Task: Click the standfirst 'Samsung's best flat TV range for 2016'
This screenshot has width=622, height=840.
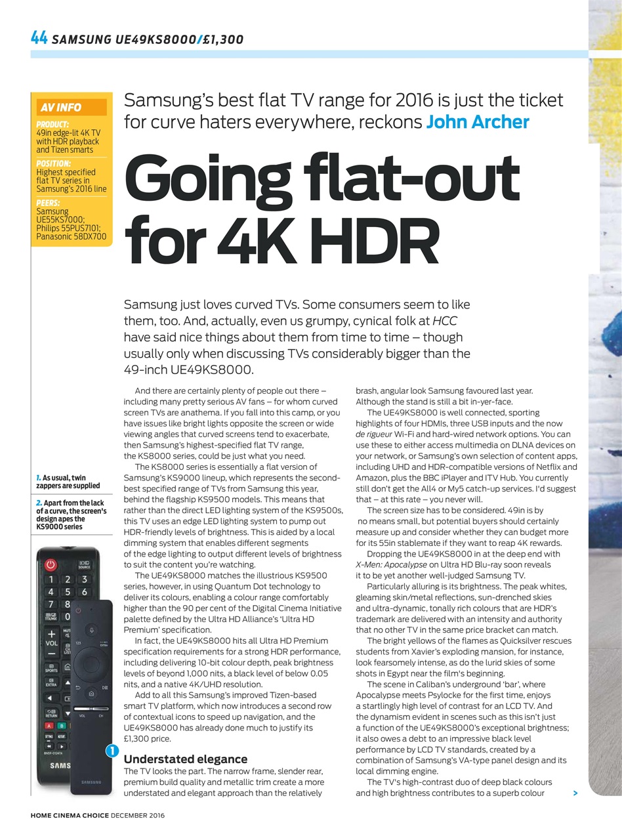Action: (x=344, y=112)
